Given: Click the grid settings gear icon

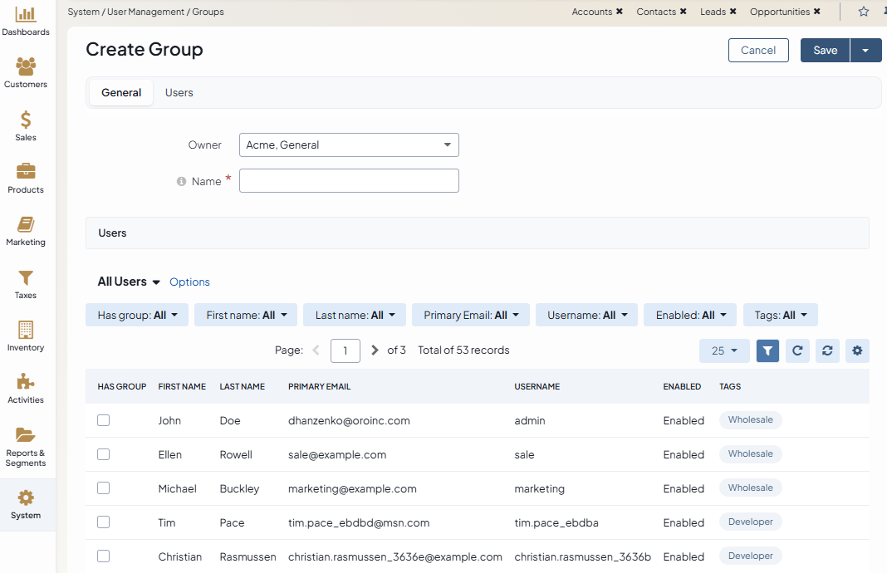Looking at the screenshot, I should [x=857, y=350].
